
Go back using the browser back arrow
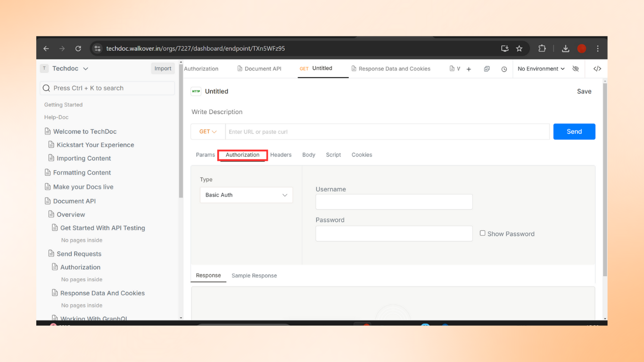click(46, 49)
